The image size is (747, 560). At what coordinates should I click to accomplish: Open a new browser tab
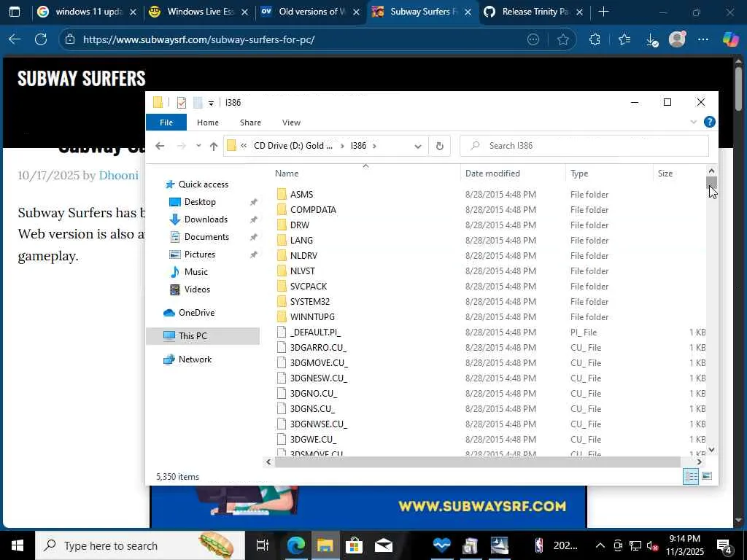[x=603, y=12]
